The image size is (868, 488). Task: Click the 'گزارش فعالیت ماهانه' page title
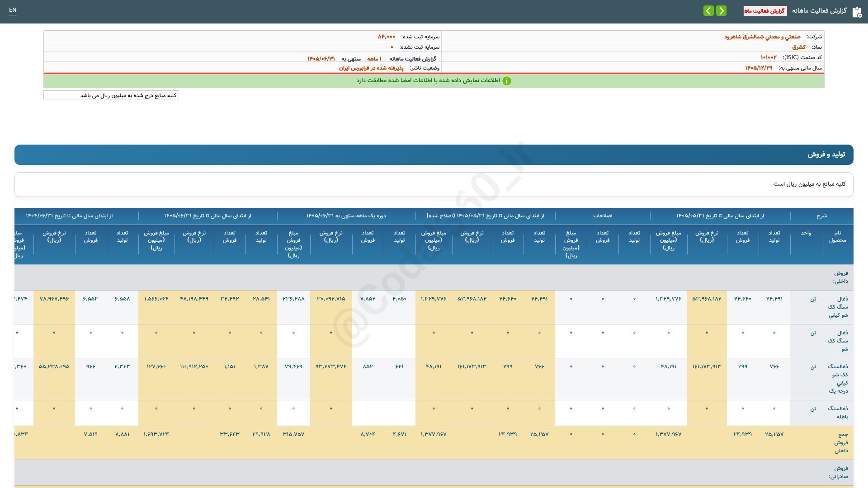819,11
